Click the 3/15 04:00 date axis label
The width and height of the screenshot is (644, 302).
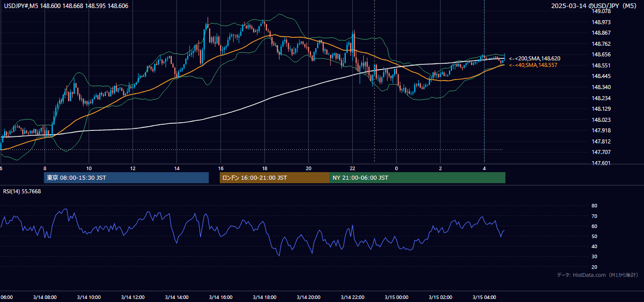point(485,297)
